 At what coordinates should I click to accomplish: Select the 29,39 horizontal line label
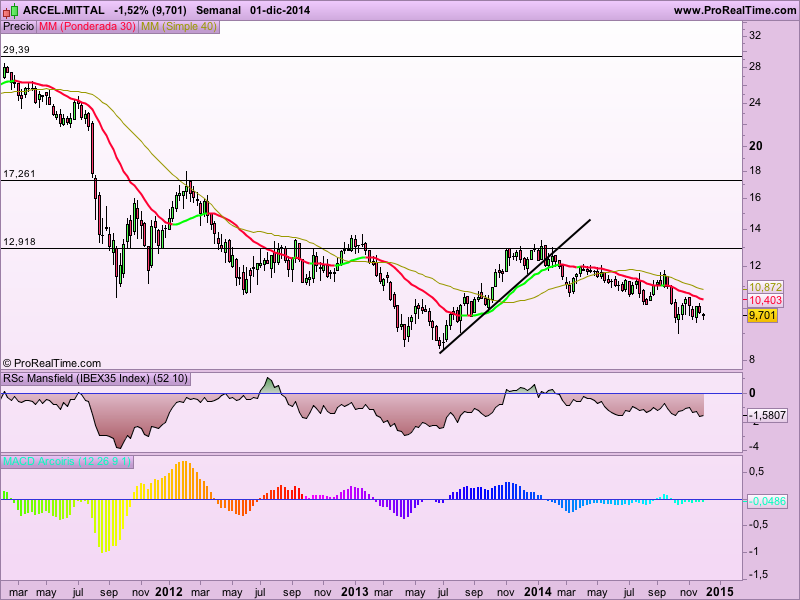(16, 50)
